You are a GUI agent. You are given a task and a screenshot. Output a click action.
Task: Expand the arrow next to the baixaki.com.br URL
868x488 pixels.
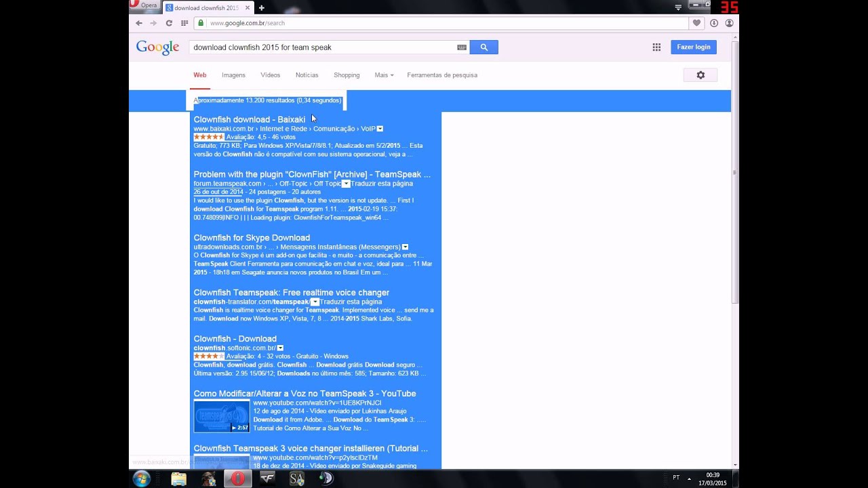pos(380,129)
